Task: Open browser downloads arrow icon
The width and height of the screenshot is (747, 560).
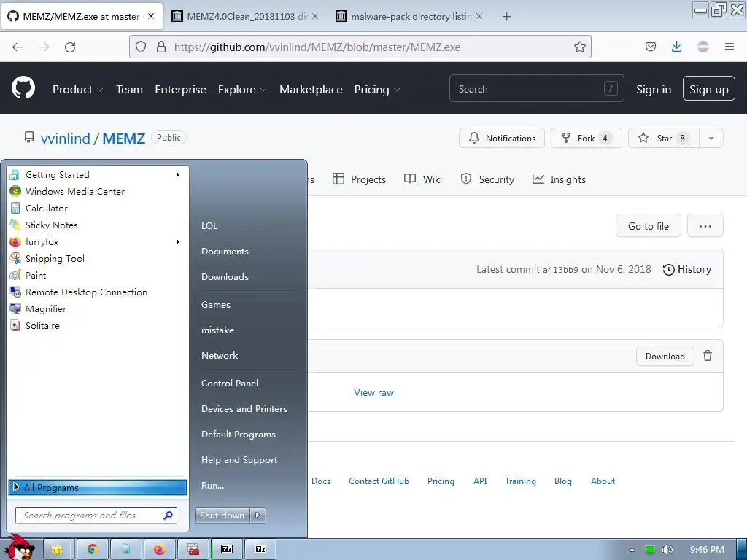Action: [x=676, y=47]
